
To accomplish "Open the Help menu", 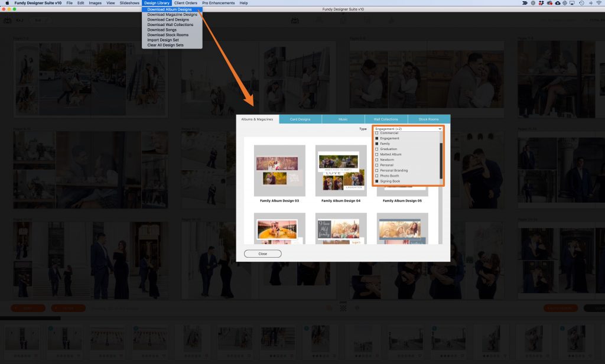I will coord(243,3).
